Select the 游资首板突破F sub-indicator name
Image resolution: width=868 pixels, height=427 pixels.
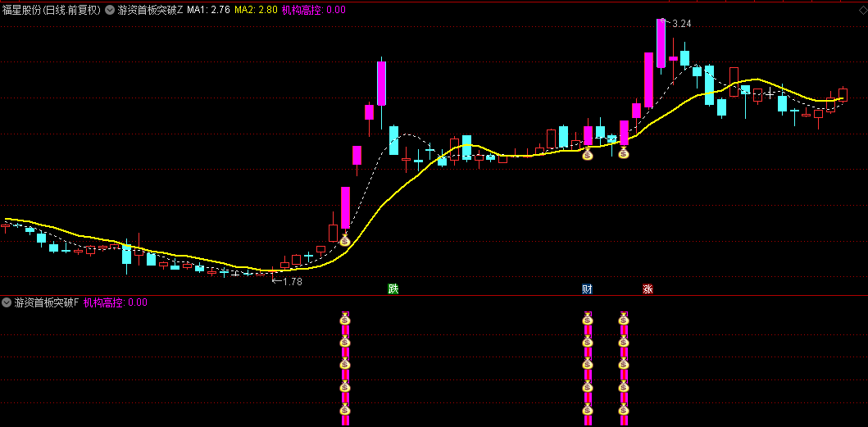pyautogui.click(x=47, y=302)
